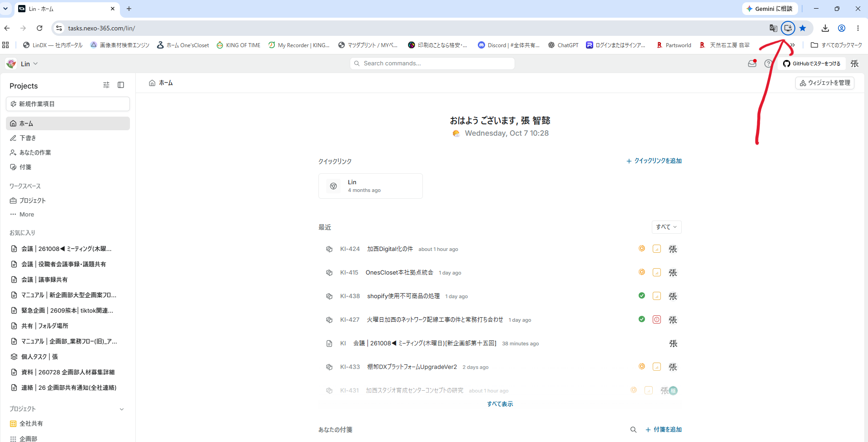Screen dimensions: 868x442
Task: Click the sidebar filter settings icon
Action: click(x=106, y=85)
